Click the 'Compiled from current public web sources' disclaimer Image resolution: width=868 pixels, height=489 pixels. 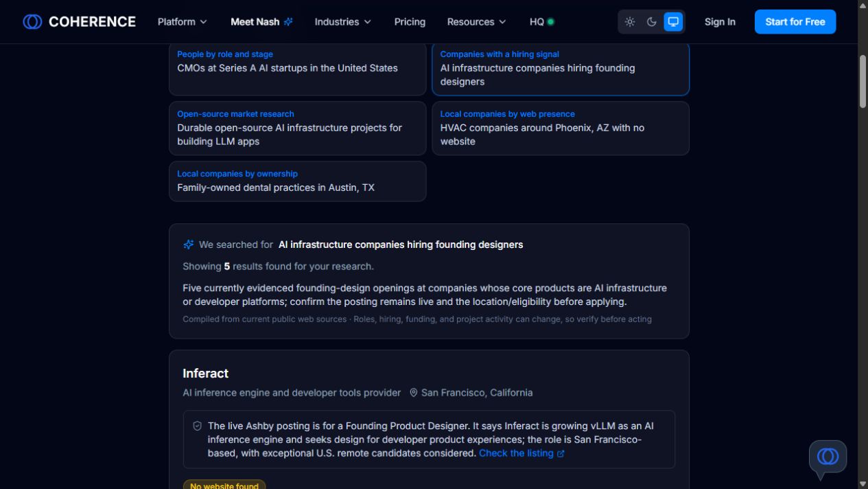pyautogui.click(x=417, y=319)
